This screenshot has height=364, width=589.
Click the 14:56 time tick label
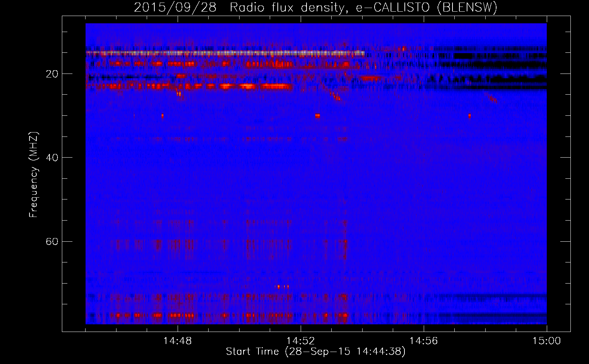point(424,341)
